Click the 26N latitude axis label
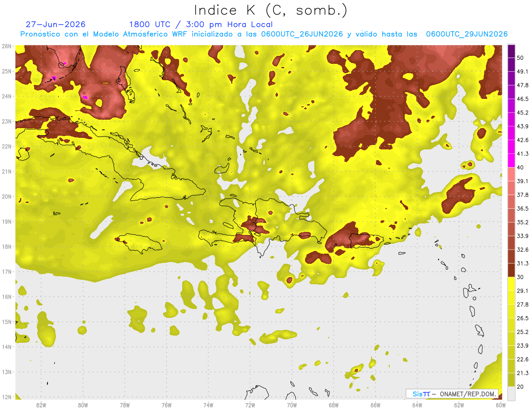This screenshot has width=532, height=411. tap(7, 46)
